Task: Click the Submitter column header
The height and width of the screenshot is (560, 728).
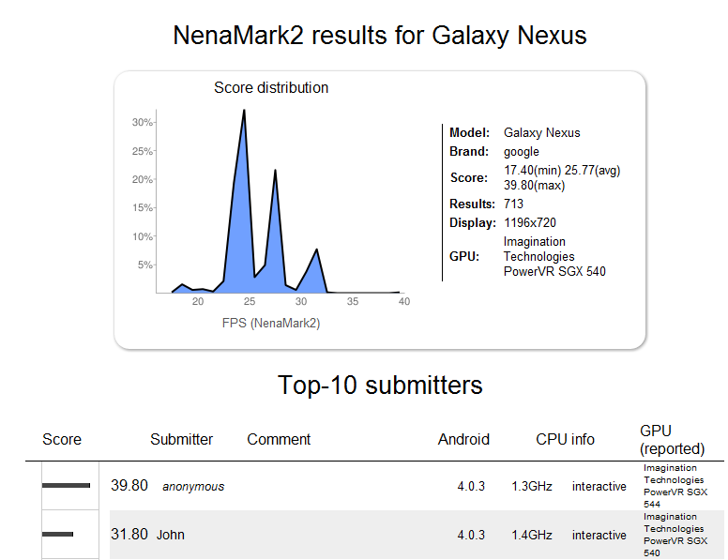Action: [x=181, y=439]
